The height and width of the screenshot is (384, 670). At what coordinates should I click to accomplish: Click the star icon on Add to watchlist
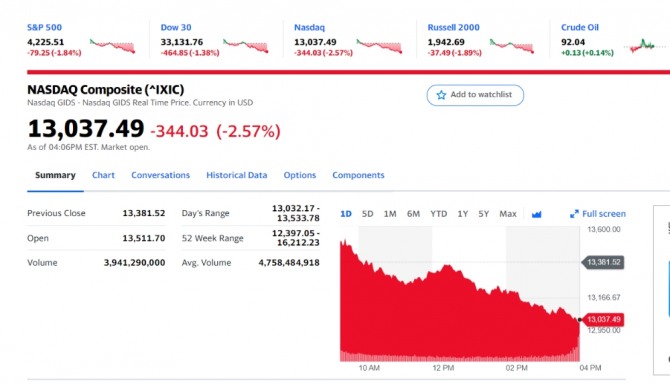click(441, 95)
